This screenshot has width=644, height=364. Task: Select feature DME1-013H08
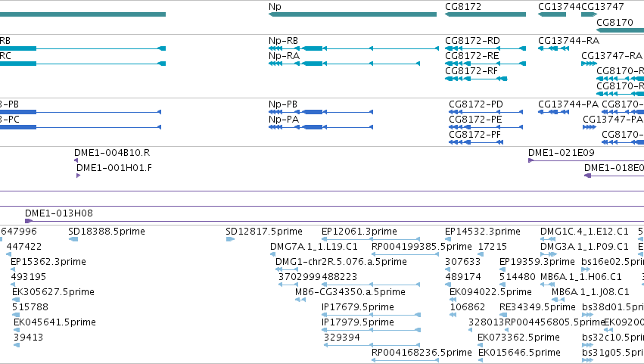(59, 213)
